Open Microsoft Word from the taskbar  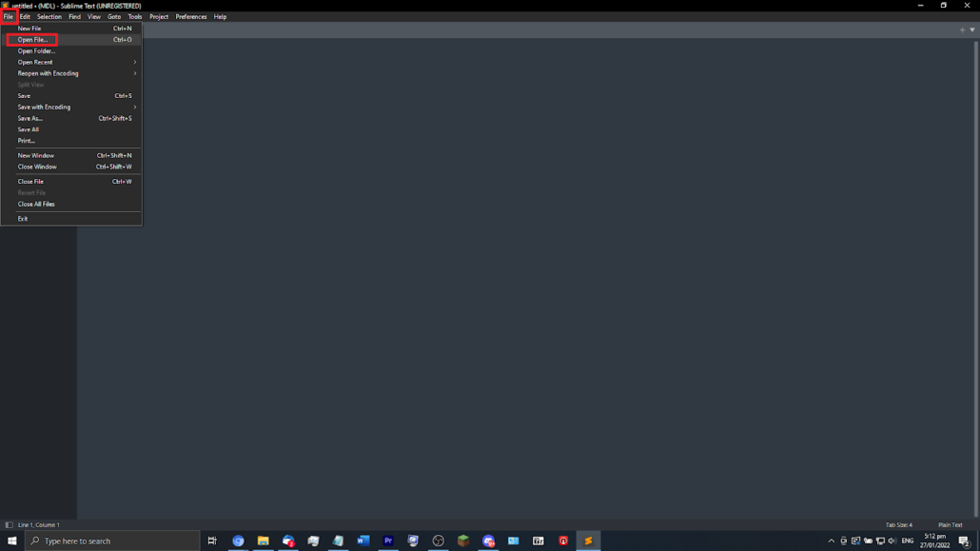coord(363,541)
